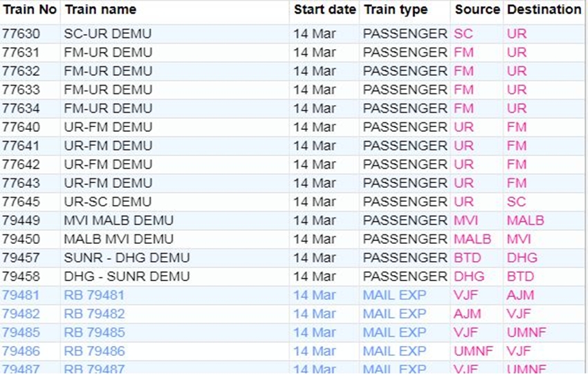
Task: Open destination station MALB of train 79449
Action: point(525,220)
